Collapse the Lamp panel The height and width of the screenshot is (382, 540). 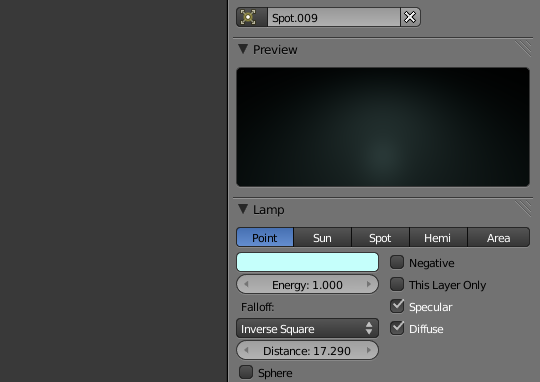pos(243,209)
